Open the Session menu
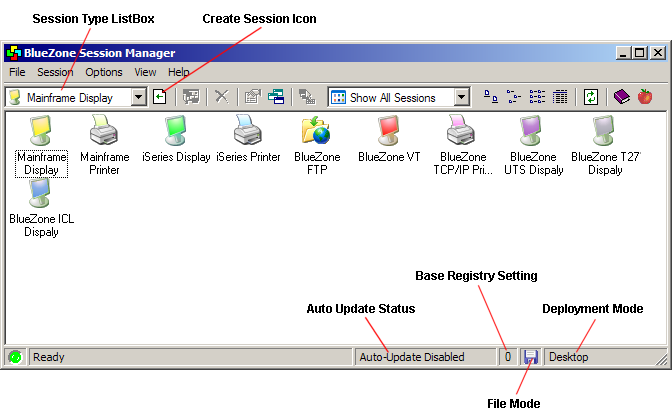 point(55,72)
